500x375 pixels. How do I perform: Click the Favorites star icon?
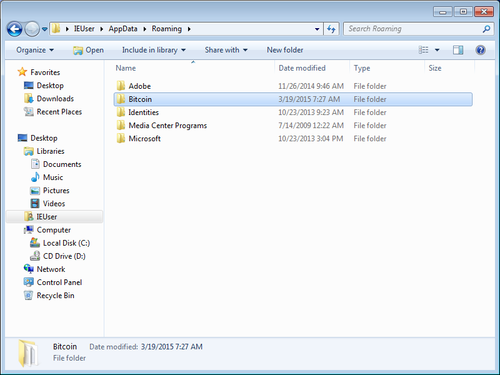[22, 72]
